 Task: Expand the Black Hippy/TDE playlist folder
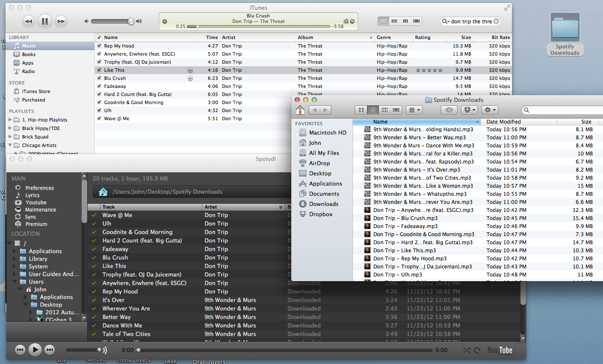pos(10,128)
